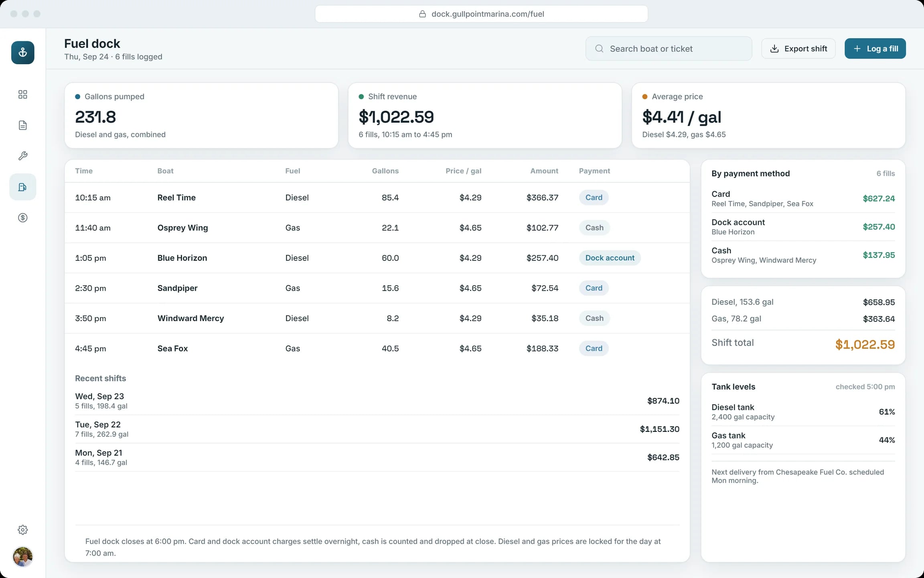
Task: Click the user avatar photo
Action: pyautogui.click(x=23, y=557)
